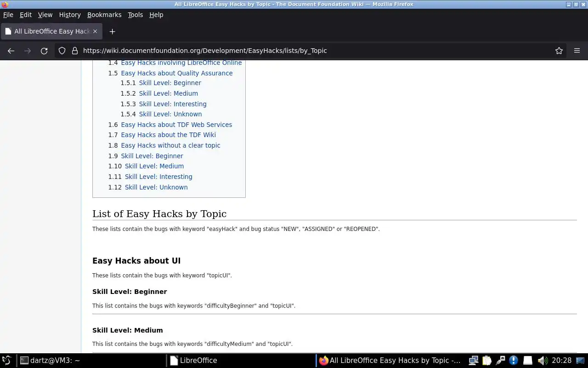Switch to the dartz@VM3 terminal in the taskbar
The width and height of the screenshot is (588, 368).
click(91, 360)
